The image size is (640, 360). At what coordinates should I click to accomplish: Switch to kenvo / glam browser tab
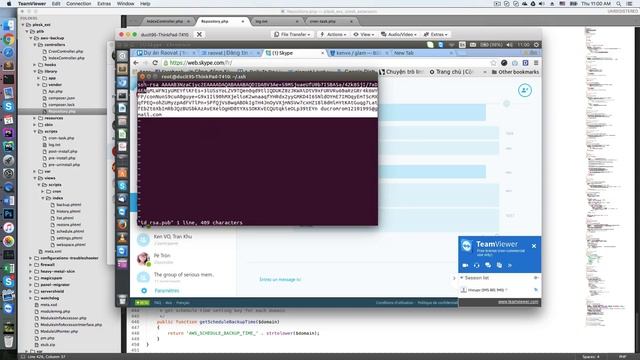tap(359, 53)
